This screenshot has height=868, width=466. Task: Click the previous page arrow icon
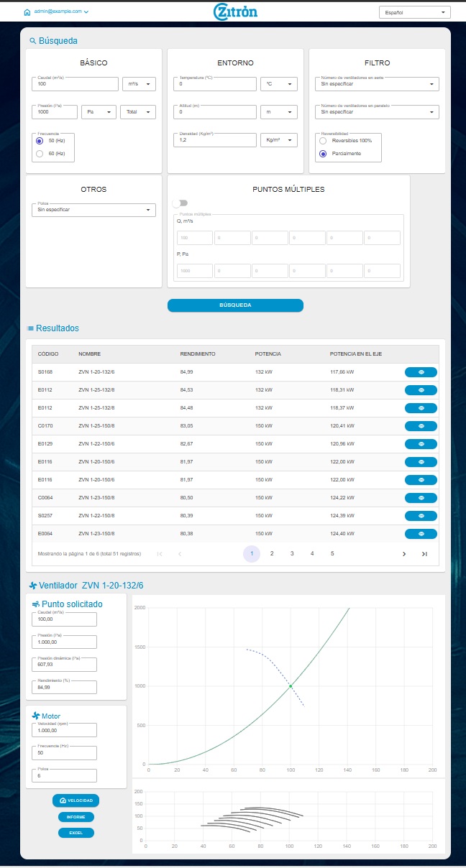tap(180, 554)
